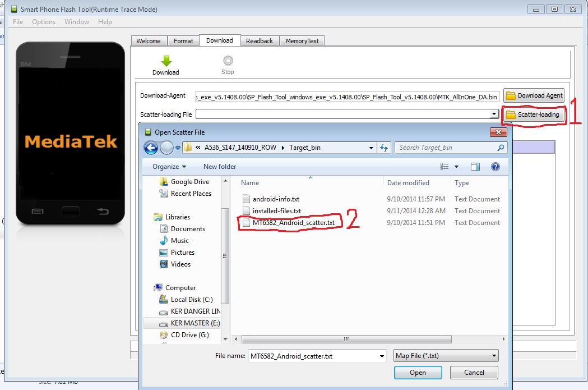Switch to the Welcome tab
The height and width of the screenshot is (390, 588).
pos(149,41)
